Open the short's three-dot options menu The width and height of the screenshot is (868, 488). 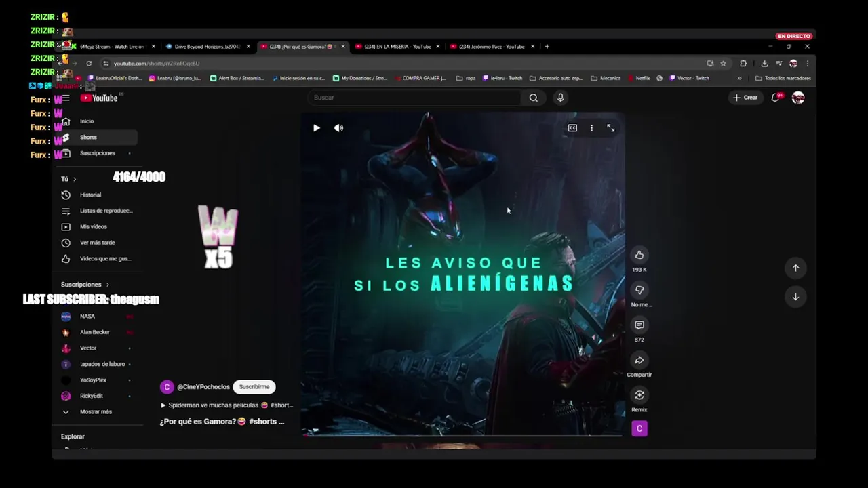(x=591, y=128)
